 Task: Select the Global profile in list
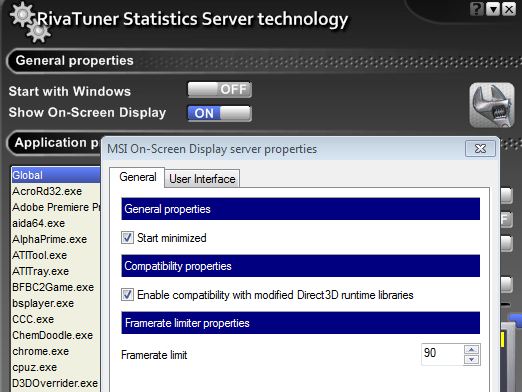click(56, 175)
